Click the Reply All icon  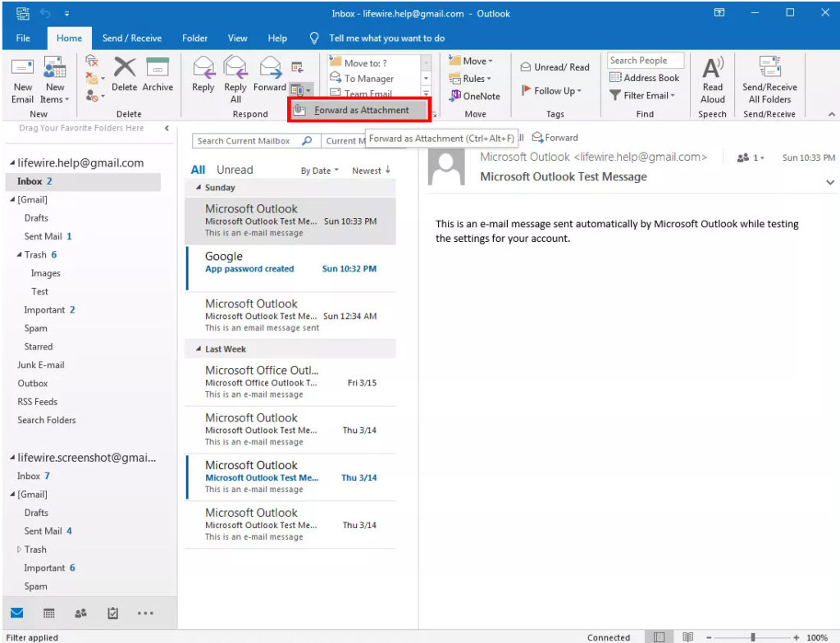235,67
